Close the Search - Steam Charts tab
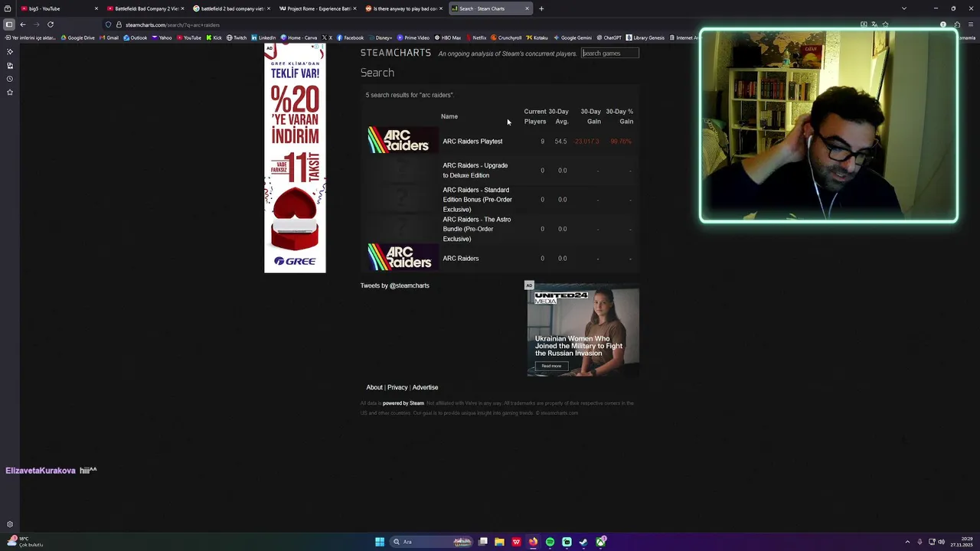This screenshot has width=980, height=551. (x=527, y=8)
